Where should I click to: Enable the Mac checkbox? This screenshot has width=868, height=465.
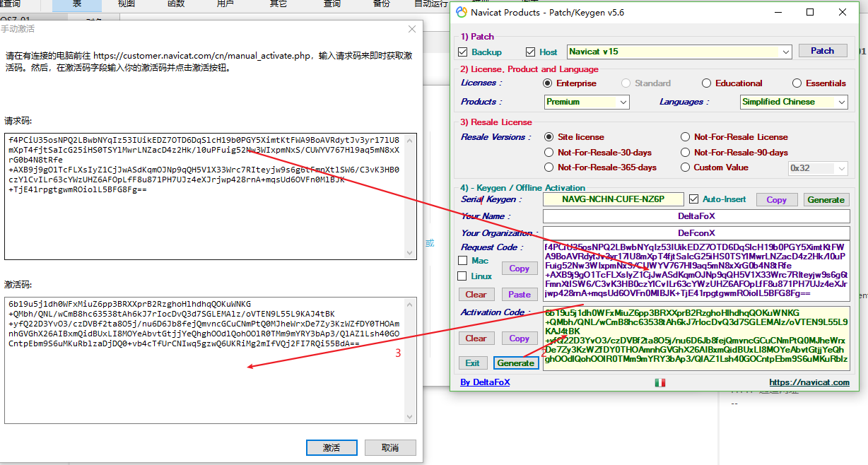[462, 261]
